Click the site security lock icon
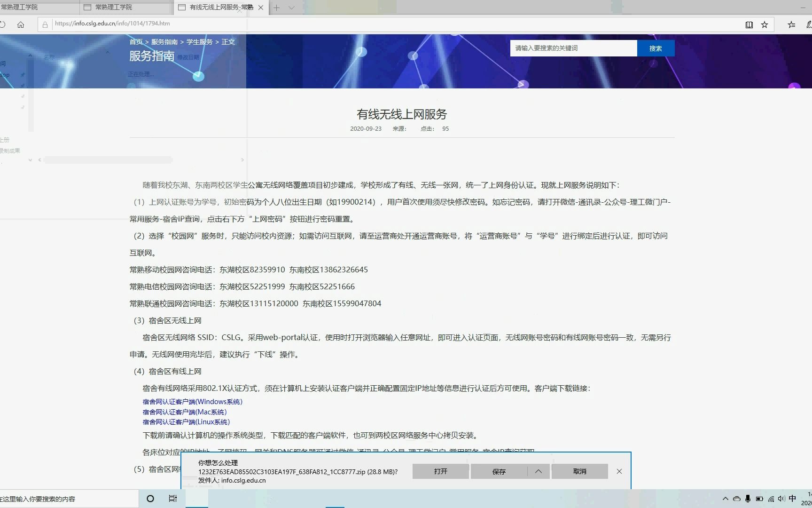This screenshot has width=812, height=508. pyautogui.click(x=45, y=24)
